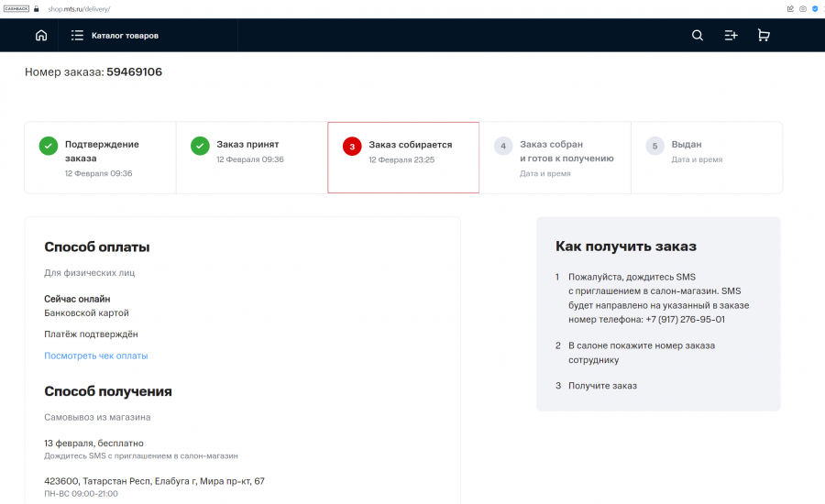Image resolution: width=825 pixels, height=504 pixels.
Task: Click the ПН-ВС 09:00-21:00 hours text
Action: click(x=81, y=494)
